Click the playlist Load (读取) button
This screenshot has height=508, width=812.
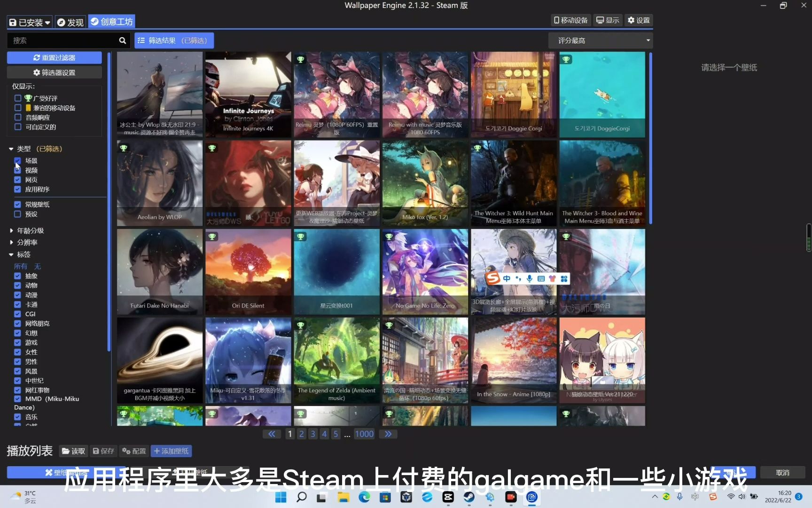pos(73,451)
